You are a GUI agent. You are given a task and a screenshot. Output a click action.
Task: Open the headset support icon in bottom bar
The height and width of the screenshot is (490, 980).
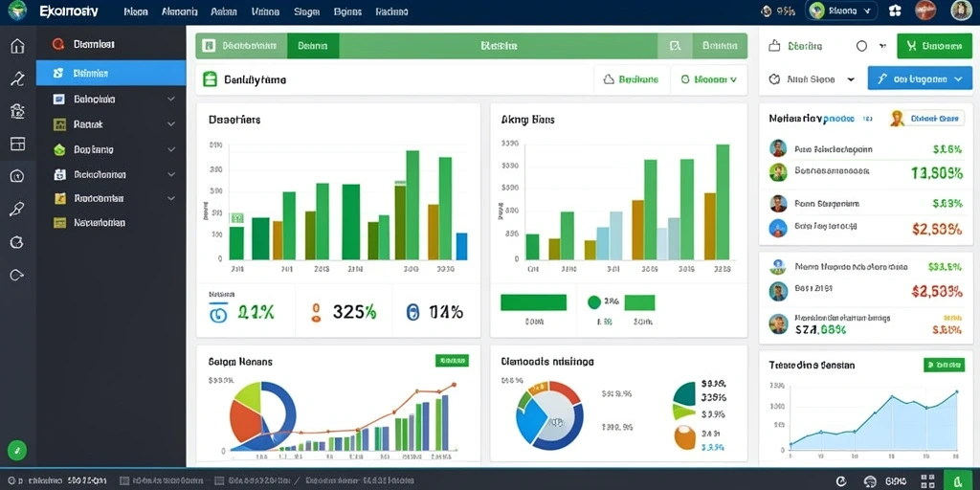[x=870, y=481]
